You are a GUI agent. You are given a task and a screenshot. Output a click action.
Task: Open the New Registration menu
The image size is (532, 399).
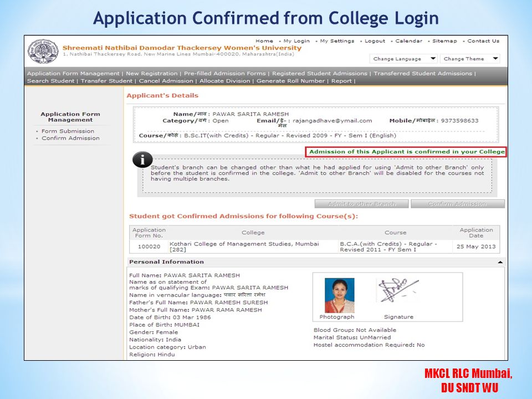pyautogui.click(x=152, y=73)
